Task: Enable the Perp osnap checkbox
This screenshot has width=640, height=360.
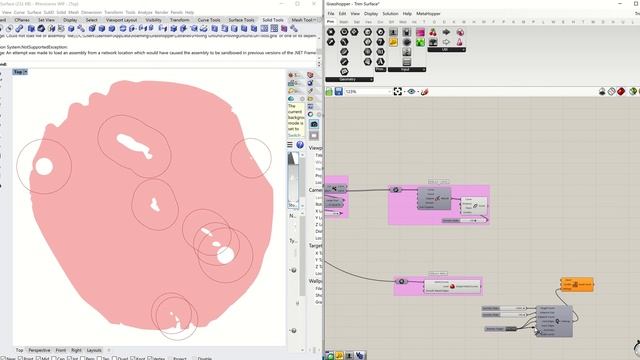Action: pos(83,358)
